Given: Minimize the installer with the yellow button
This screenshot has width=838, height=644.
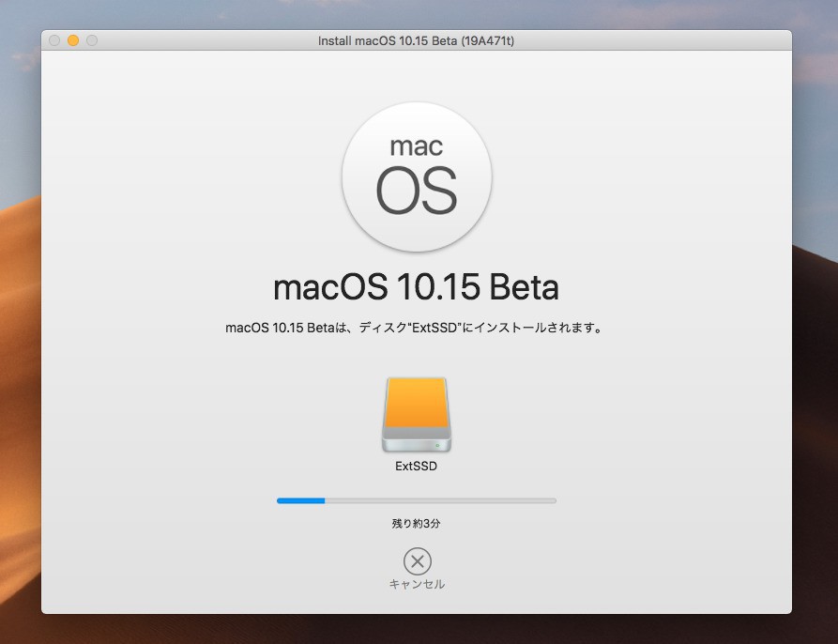Looking at the screenshot, I should coord(73,40).
